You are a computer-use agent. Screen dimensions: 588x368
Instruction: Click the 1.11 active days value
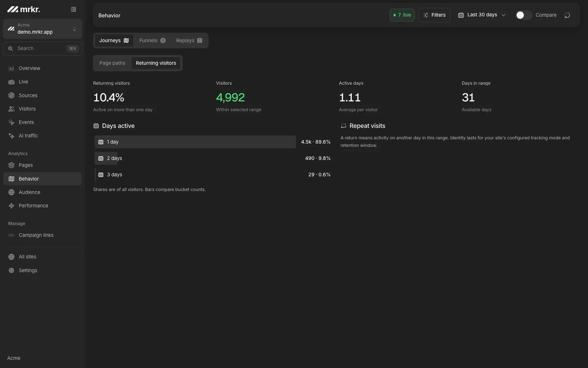pyautogui.click(x=350, y=97)
